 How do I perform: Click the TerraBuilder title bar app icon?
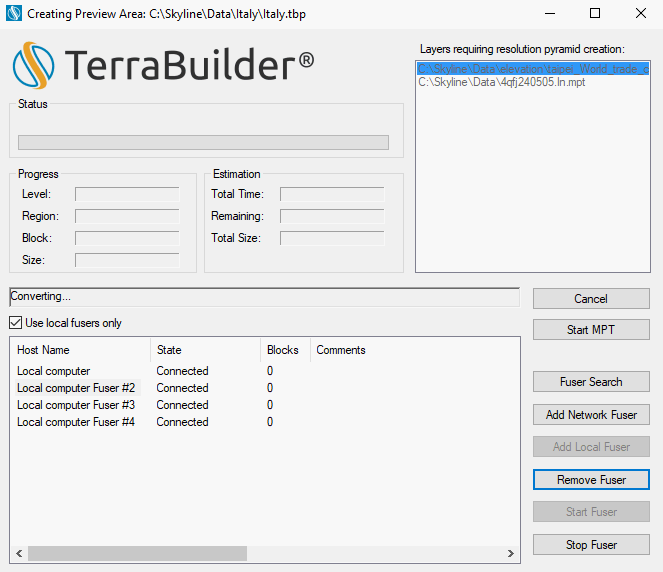[x=14, y=14]
